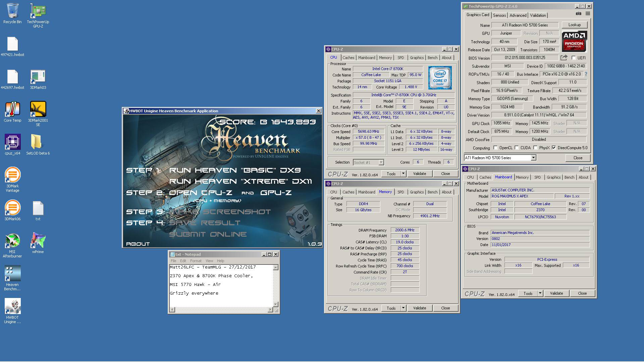Click Submit Online in HWBOT Heaven
644x362 pixels.
point(208,234)
